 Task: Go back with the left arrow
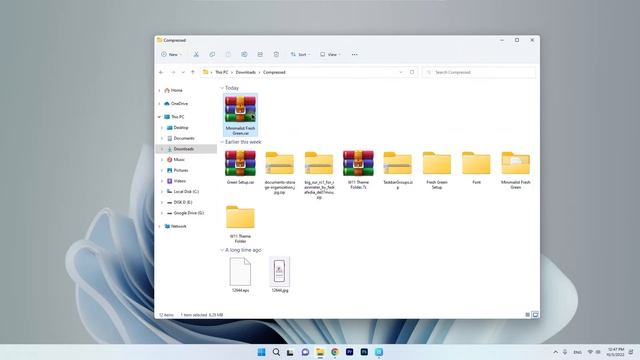tap(161, 72)
